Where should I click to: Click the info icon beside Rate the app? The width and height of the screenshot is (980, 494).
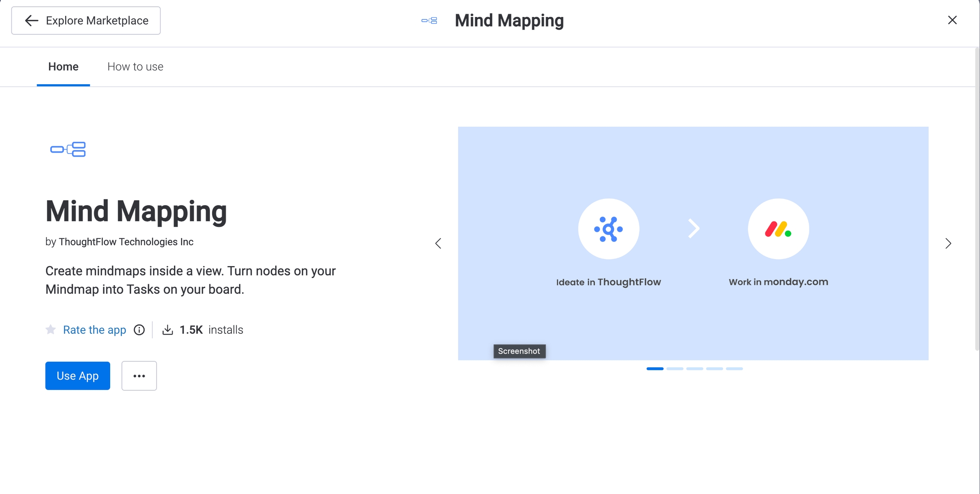[139, 330]
